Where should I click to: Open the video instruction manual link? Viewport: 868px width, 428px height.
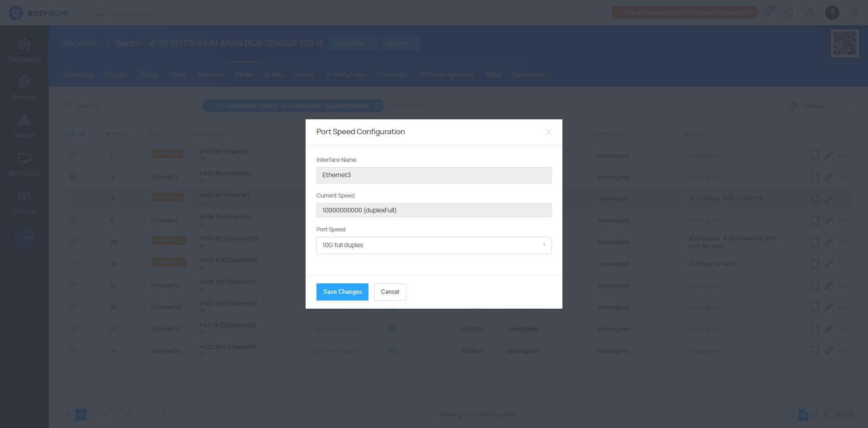[684, 13]
